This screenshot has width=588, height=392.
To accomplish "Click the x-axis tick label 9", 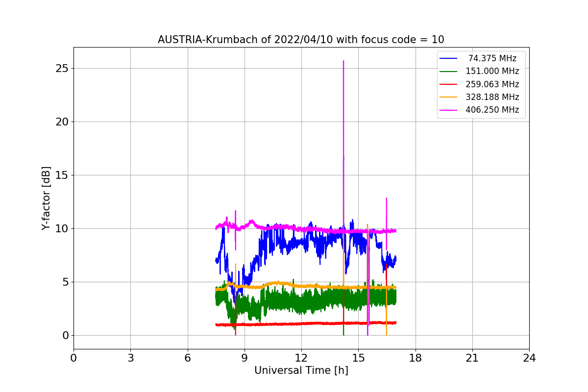I will 245,358.
